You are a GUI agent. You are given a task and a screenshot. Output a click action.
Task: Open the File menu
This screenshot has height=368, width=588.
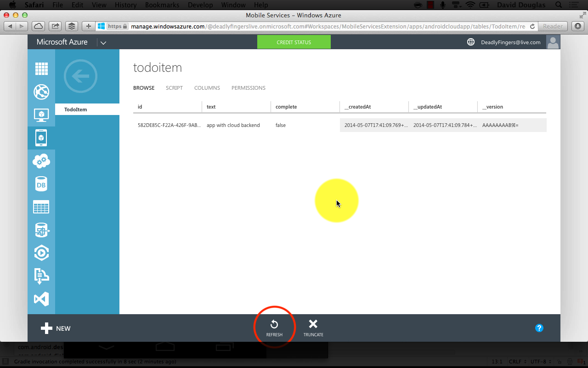[x=58, y=5]
